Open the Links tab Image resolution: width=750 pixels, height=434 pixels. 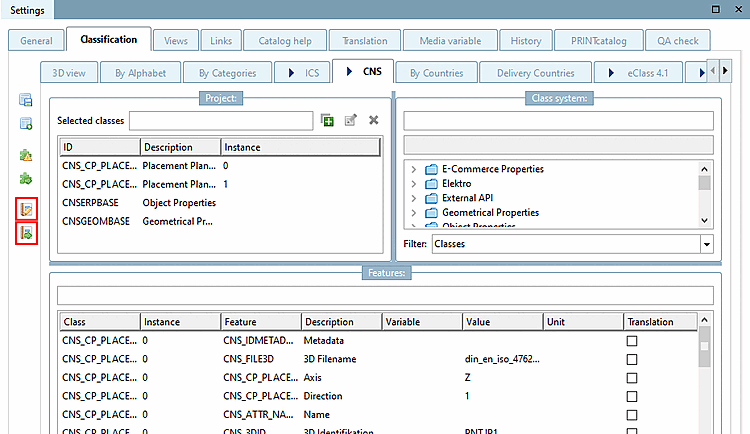tap(221, 41)
